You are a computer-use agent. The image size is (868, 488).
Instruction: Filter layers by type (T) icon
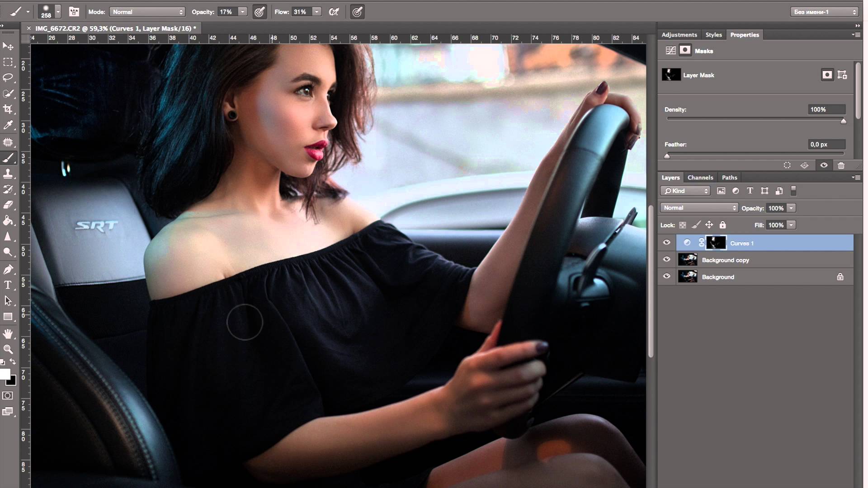point(750,191)
